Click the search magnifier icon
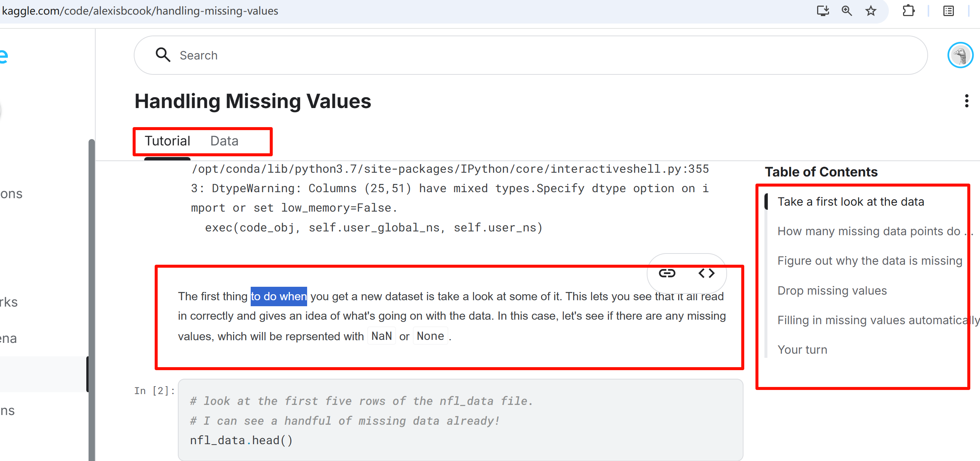The height and width of the screenshot is (461, 980). coord(163,55)
